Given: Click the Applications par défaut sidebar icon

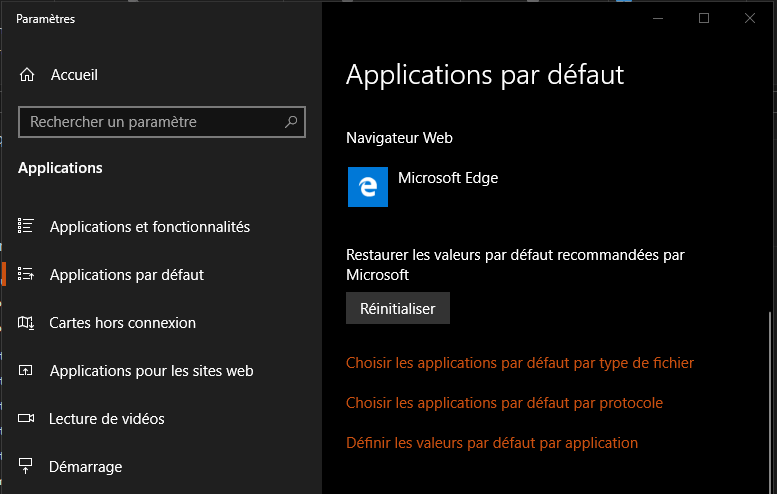Looking at the screenshot, I should [x=27, y=274].
